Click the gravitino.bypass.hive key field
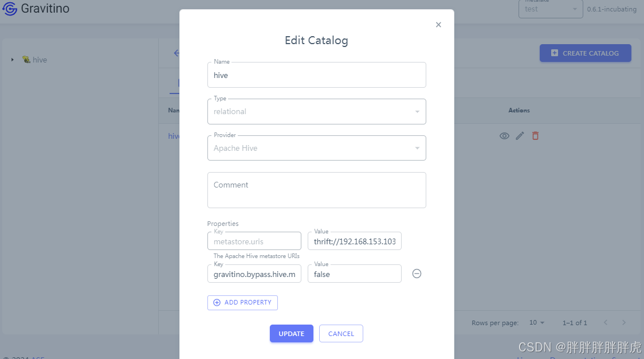644x359 pixels. [254, 274]
